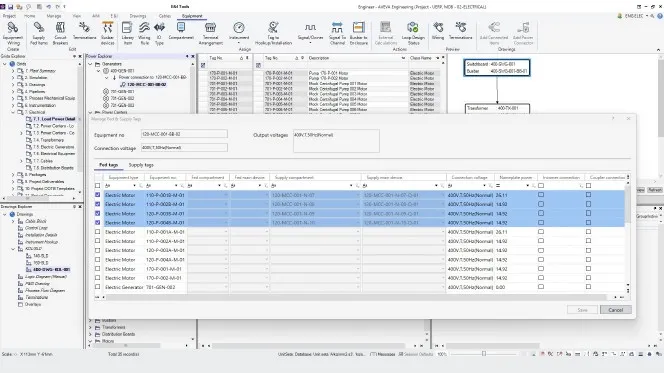Switch to the Supply tags tab
664x373 pixels.
(x=141, y=165)
